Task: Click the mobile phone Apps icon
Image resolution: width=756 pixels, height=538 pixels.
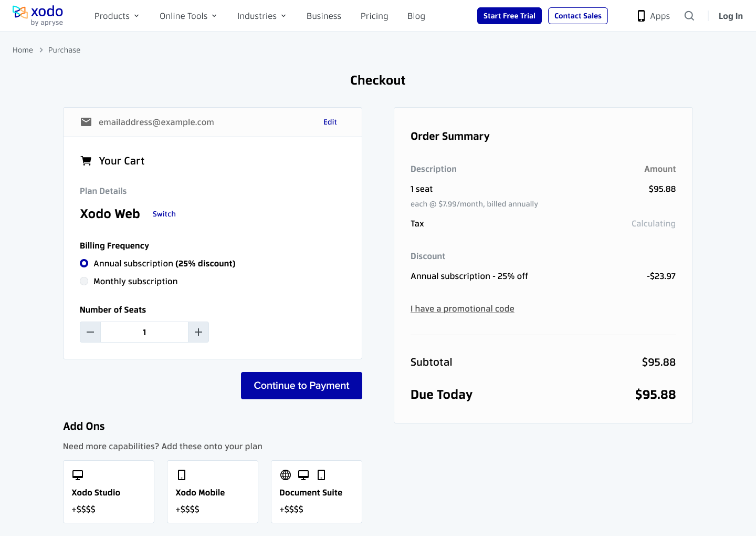Action: pos(641,16)
